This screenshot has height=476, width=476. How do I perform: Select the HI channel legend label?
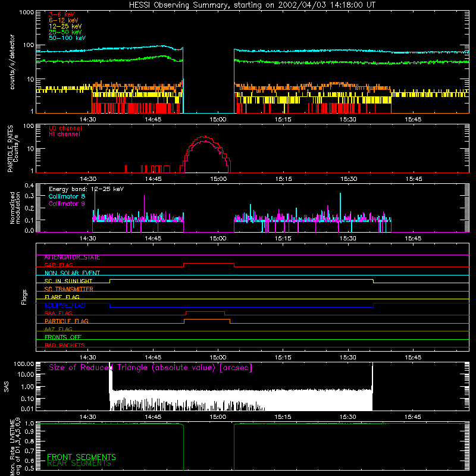pos(64,134)
